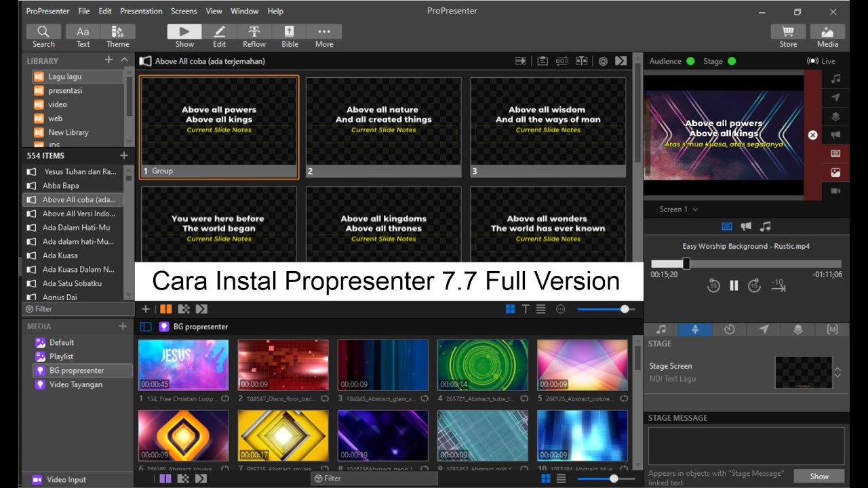Image resolution: width=868 pixels, height=488 pixels.
Task: Open the Media bin button
Action: pyautogui.click(x=827, y=36)
